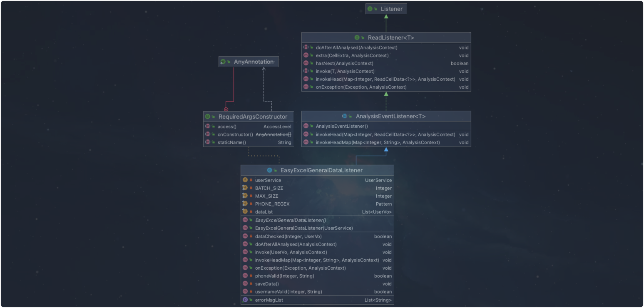Click the class icon beside EasyExcelGeneralDataListener title
The height and width of the screenshot is (308, 644).
(270, 170)
